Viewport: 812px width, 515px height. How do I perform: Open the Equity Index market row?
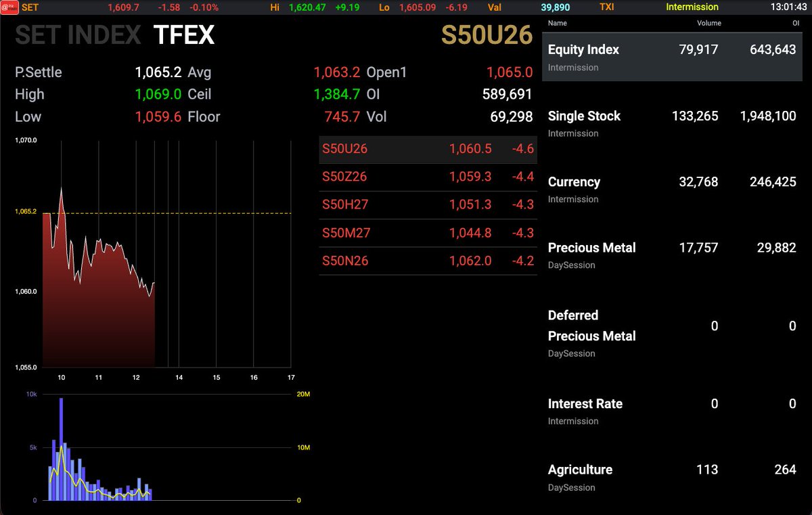pyautogui.click(x=673, y=57)
